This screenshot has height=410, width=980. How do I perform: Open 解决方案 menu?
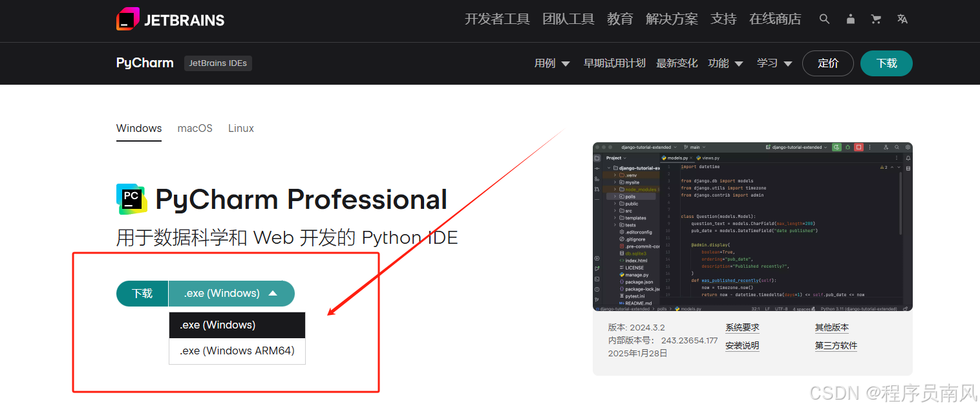[672, 19]
